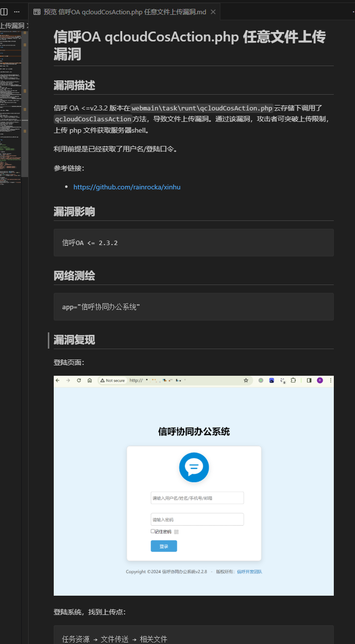Close the 预览 信呼OA qcloudCosAction.php tab
Image resolution: width=355 pixels, height=644 pixels.
coord(213,12)
